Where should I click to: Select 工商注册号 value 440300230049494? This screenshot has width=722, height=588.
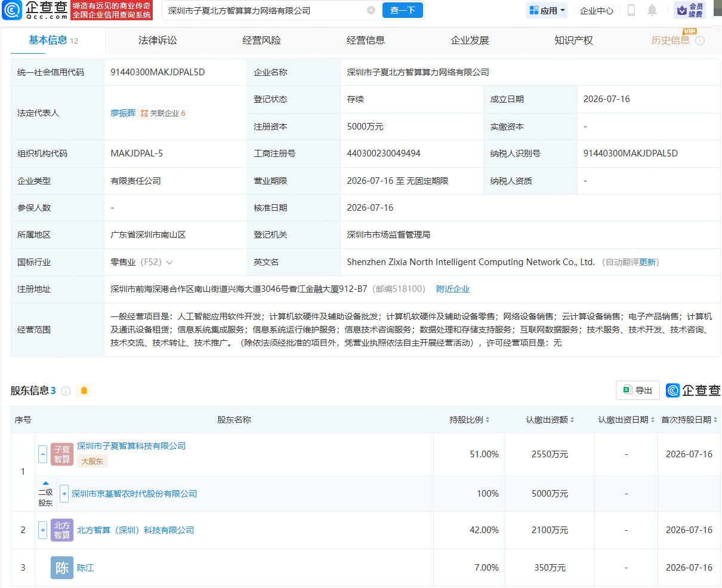384,153
